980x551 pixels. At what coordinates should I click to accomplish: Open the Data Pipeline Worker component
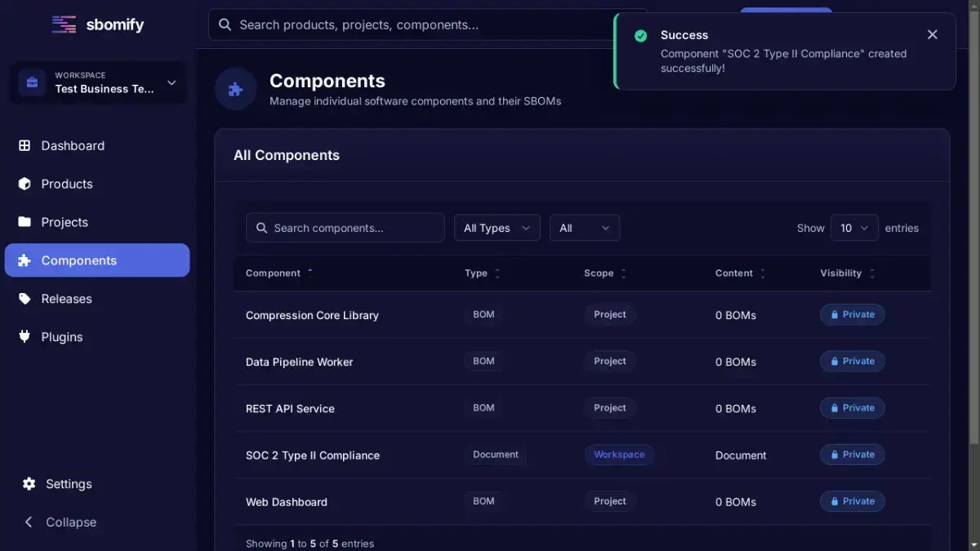[299, 362]
